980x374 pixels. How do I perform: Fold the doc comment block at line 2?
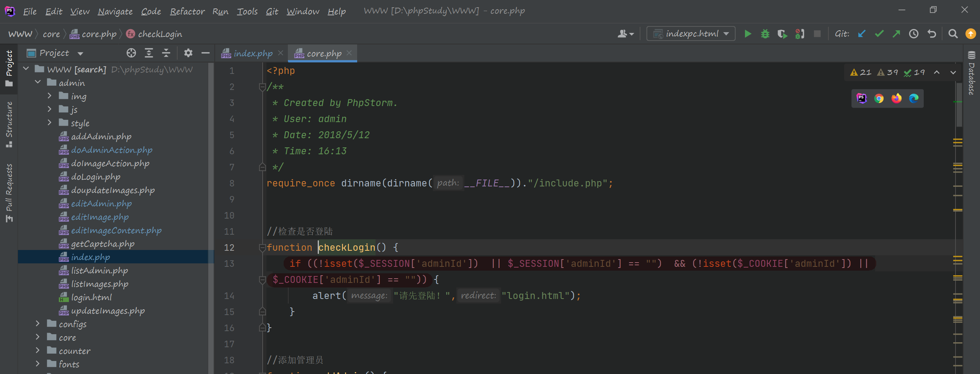[262, 87]
